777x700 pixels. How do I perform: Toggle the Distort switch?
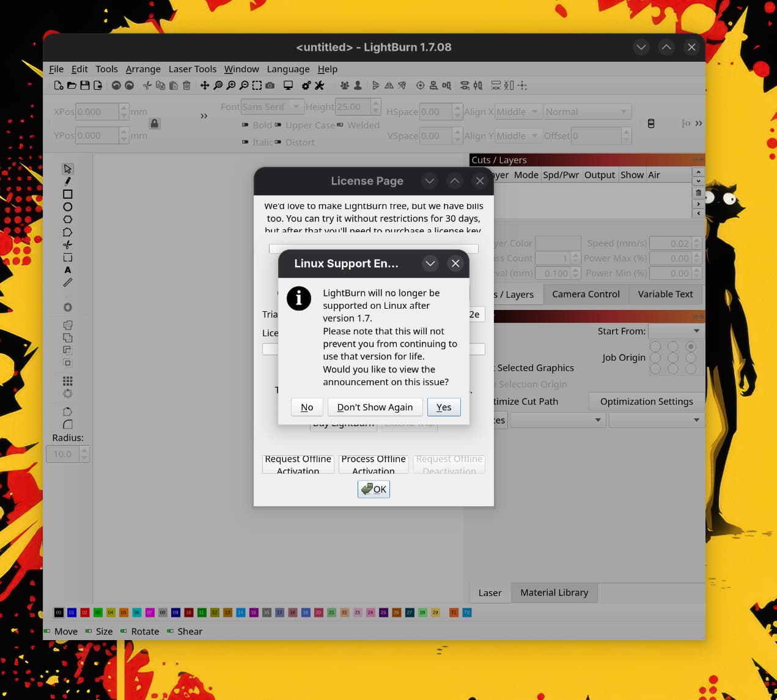(278, 142)
